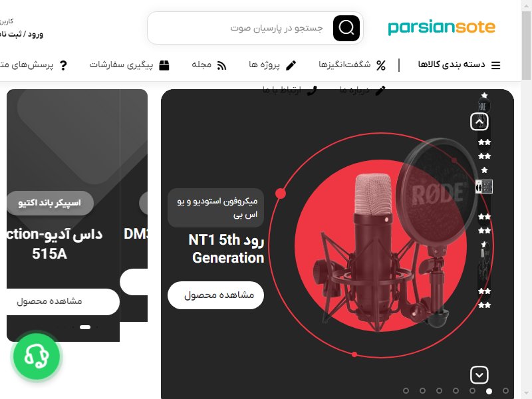Click مشاهده محصول under Rode NT1

click(215, 295)
